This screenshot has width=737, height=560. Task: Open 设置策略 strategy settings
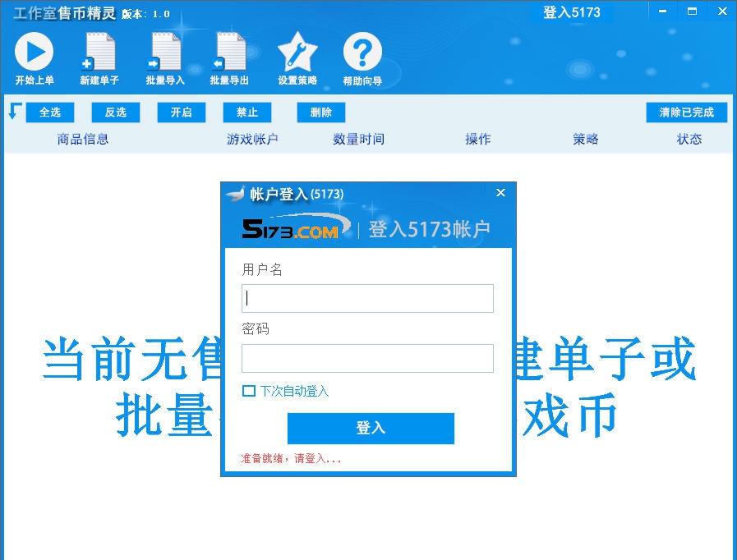coord(297,51)
